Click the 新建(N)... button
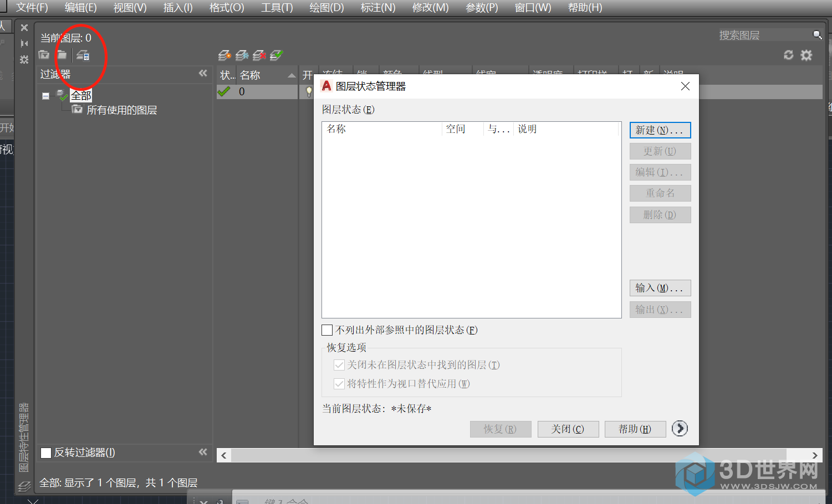 click(660, 130)
